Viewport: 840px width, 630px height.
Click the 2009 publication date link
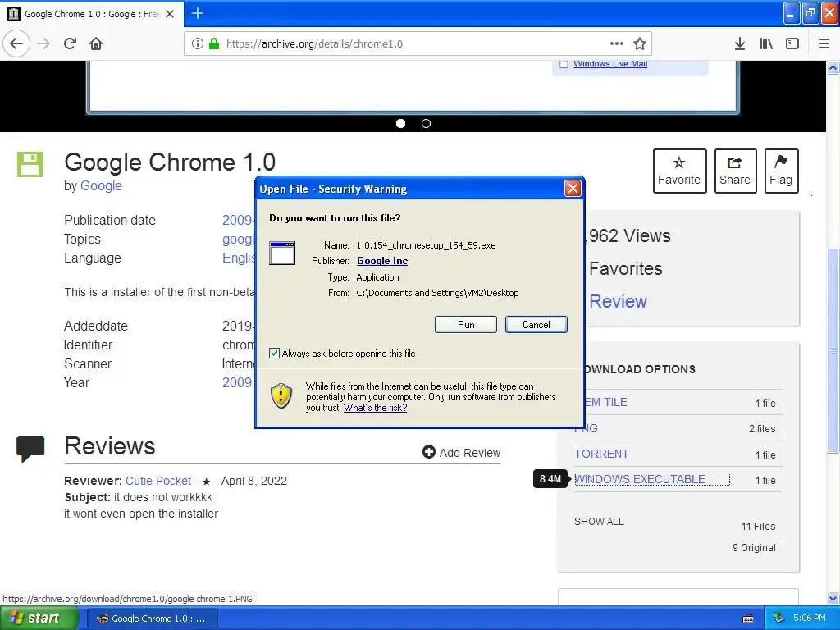[x=238, y=220]
